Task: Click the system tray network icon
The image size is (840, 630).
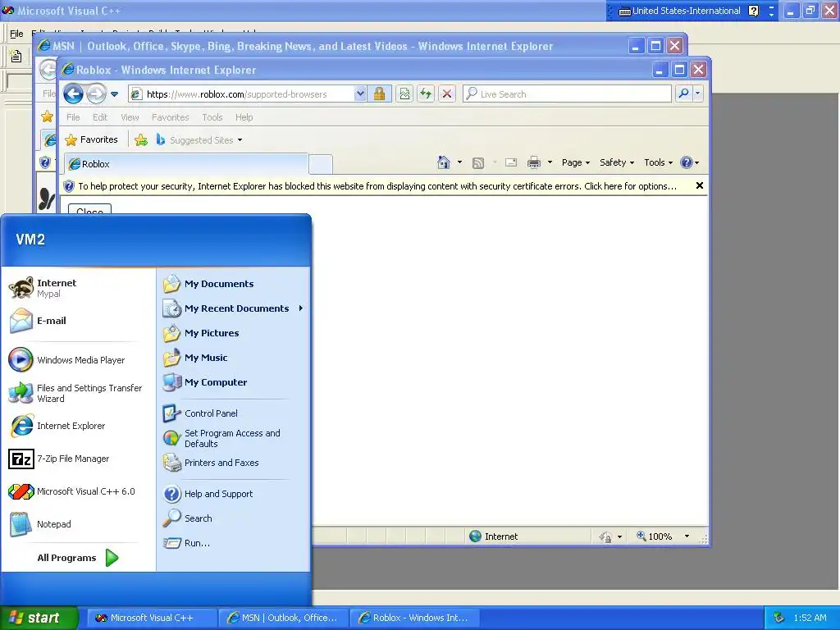Action: click(779, 618)
